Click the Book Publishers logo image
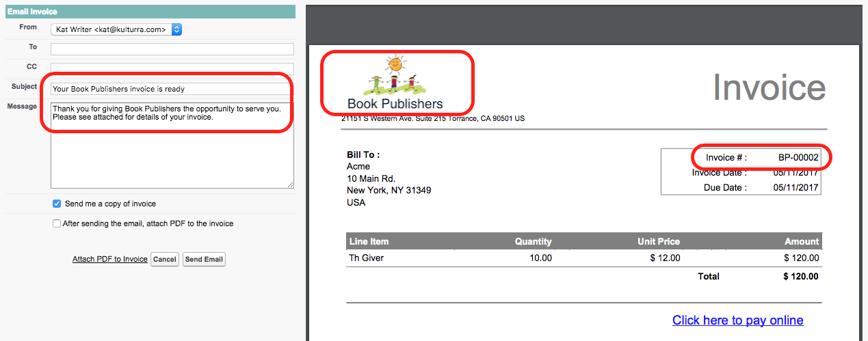This screenshot has height=341, width=868. point(395,83)
